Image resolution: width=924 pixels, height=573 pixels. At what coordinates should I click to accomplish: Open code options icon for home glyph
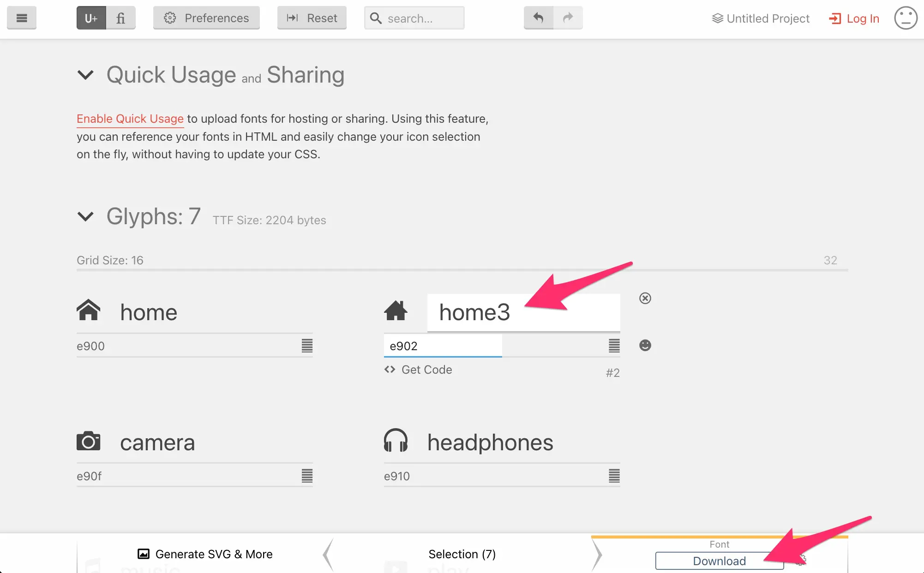click(307, 346)
